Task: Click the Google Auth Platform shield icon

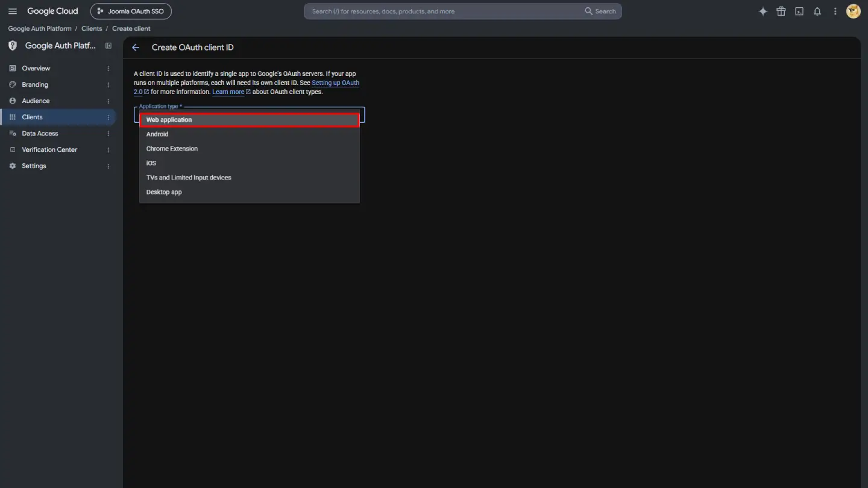Action: point(13,46)
